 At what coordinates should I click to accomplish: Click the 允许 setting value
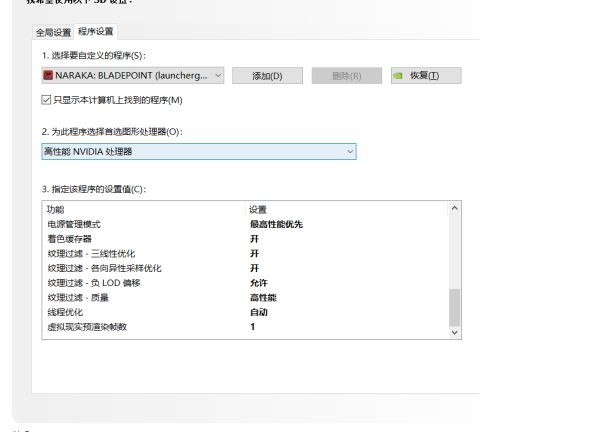259,283
